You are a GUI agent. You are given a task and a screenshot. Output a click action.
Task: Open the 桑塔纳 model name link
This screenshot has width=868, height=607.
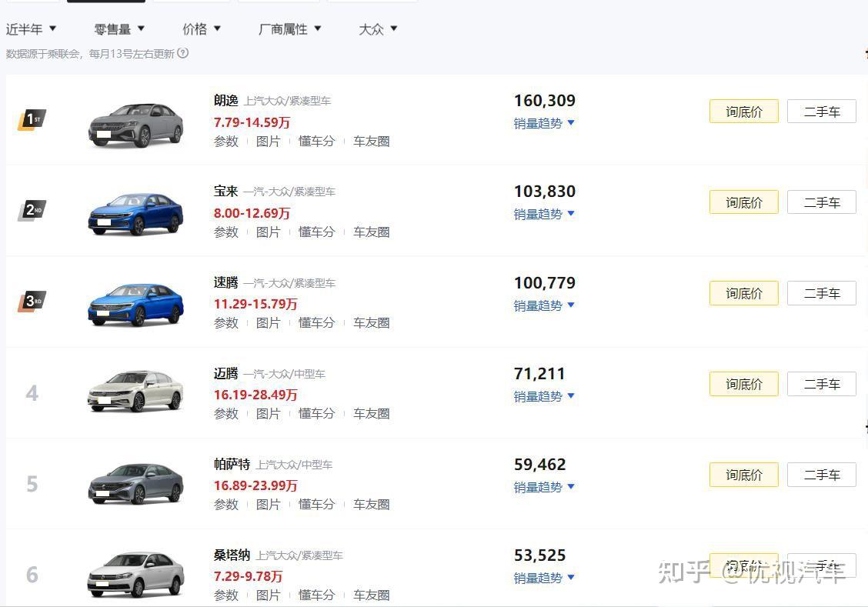click(x=232, y=555)
